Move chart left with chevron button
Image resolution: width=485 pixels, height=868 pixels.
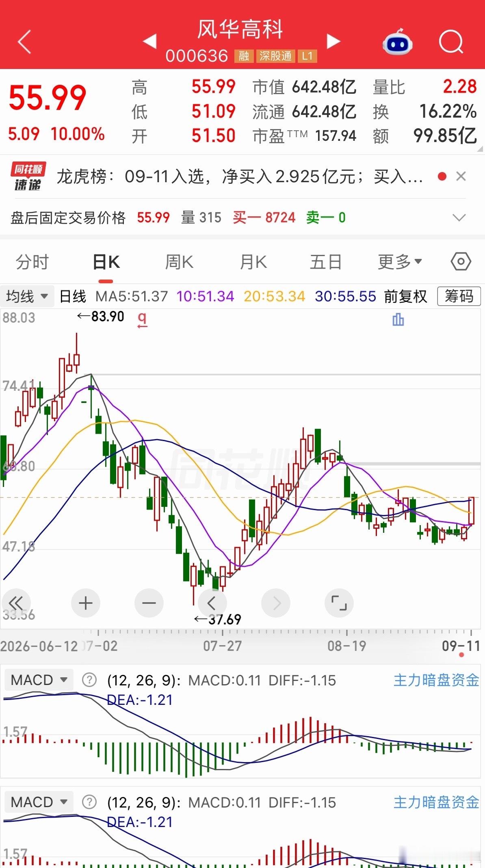click(x=212, y=603)
